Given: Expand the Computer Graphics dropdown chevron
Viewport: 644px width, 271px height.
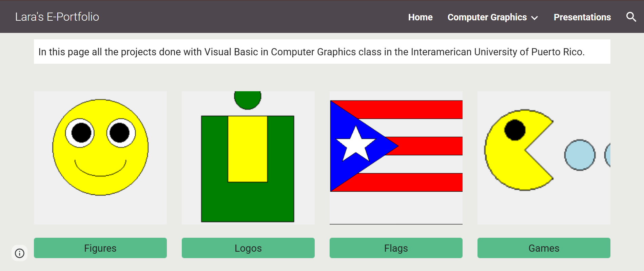Looking at the screenshot, I should 534,18.
